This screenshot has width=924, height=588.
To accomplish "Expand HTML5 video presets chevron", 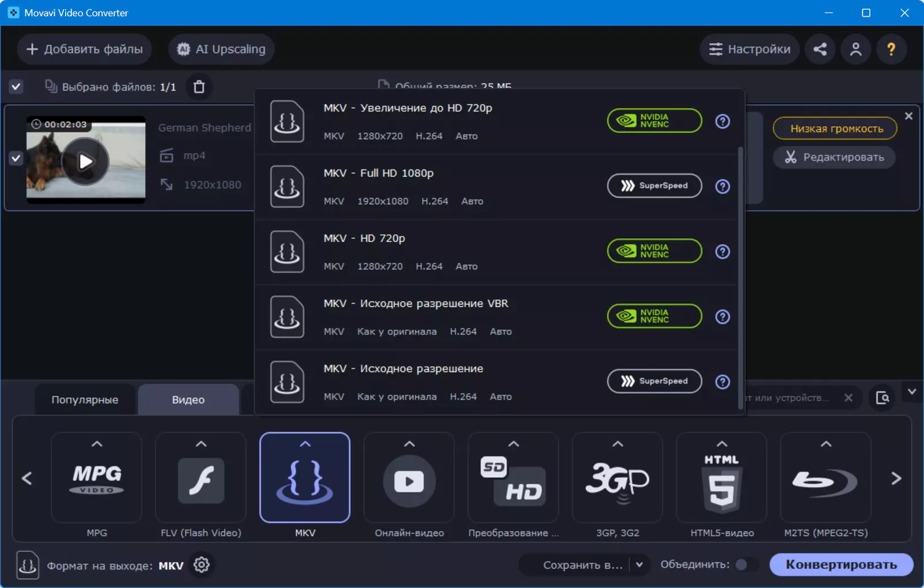I will click(x=722, y=444).
